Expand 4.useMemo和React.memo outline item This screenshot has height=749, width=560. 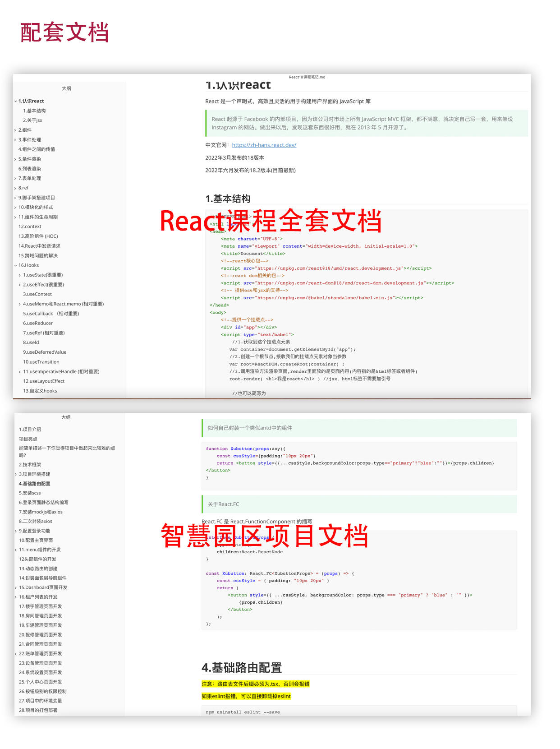20,304
